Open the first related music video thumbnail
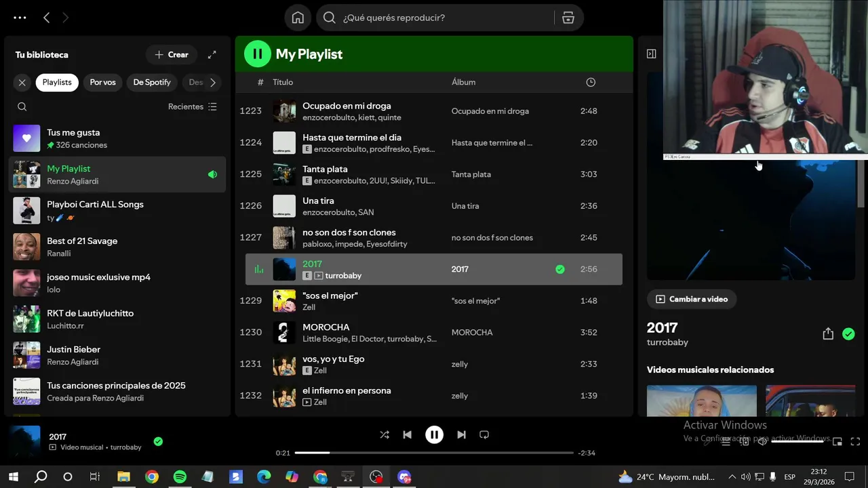Image resolution: width=868 pixels, height=488 pixels. point(702,401)
